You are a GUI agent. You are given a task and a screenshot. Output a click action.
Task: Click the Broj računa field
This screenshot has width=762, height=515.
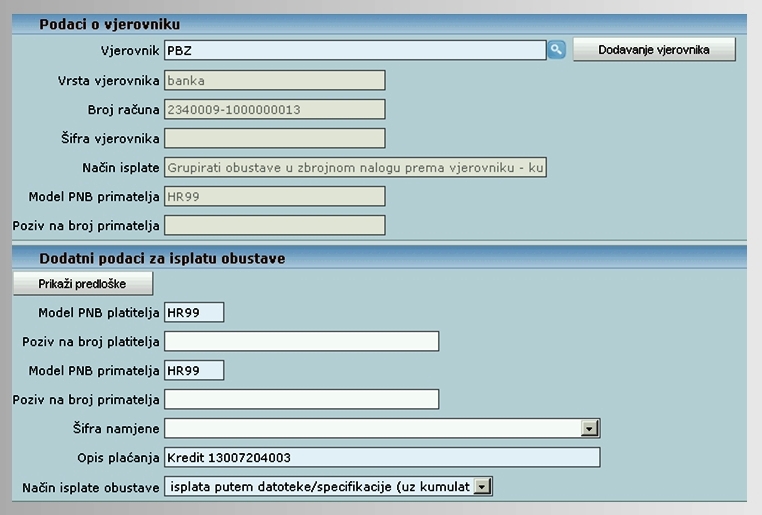tap(274, 110)
